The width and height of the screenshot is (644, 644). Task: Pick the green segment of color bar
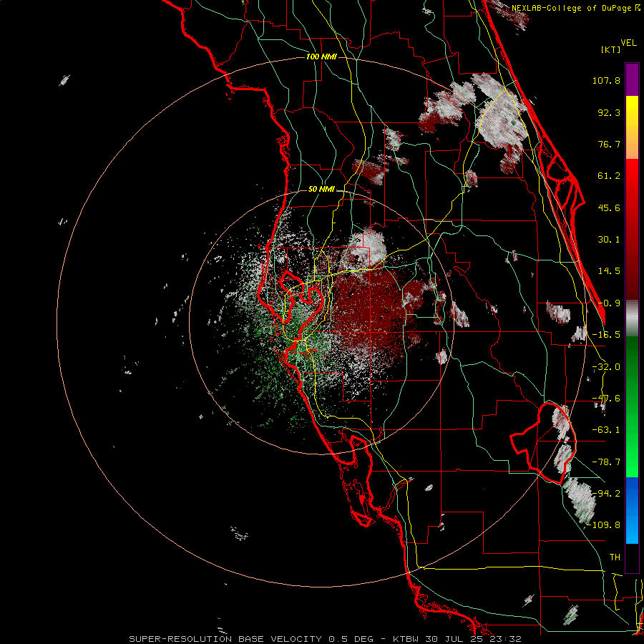tap(632, 406)
